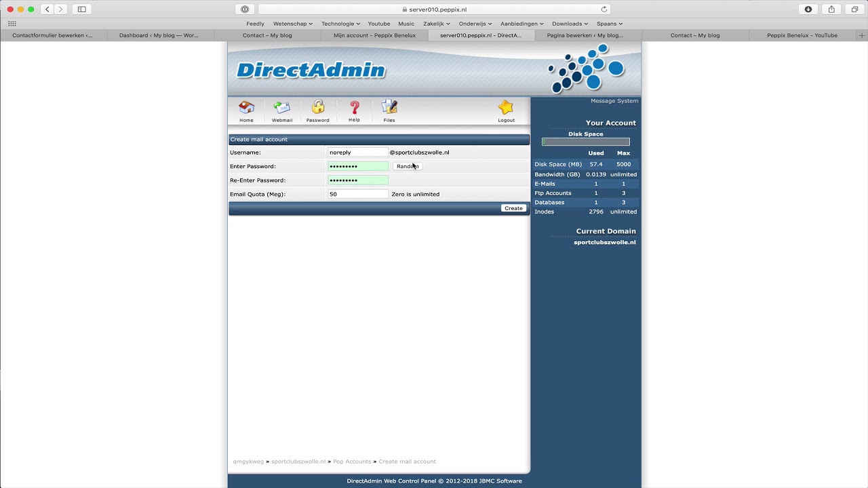Screen dimensions: 868x488
Task: Open the Safari downloads icon
Action: click(808, 9)
